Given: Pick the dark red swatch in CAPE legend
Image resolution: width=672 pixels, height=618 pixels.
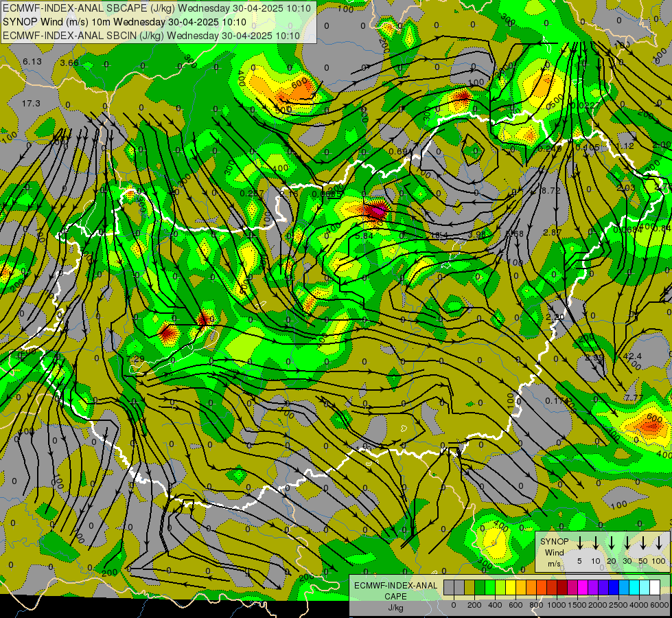Looking at the screenshot, I should tap(562, 587).
